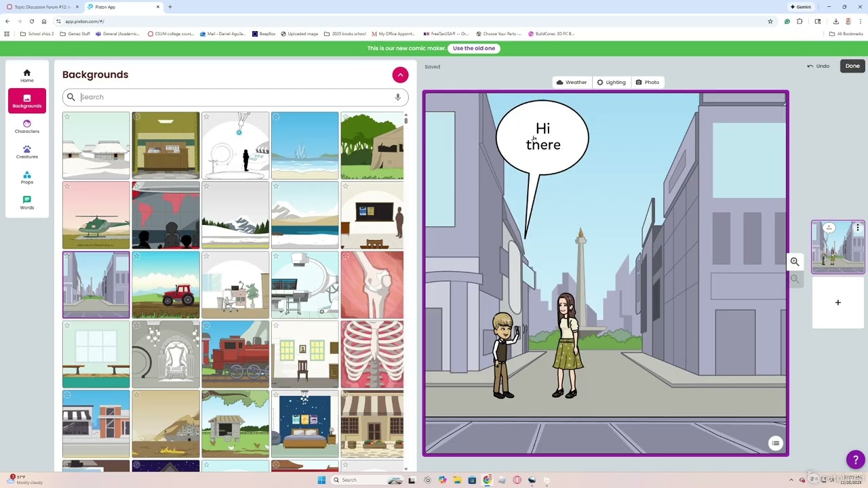Image resolution: width=868 pixels, height=488 pixels.
Task: Open the Photo option
Action: [647, 82]
